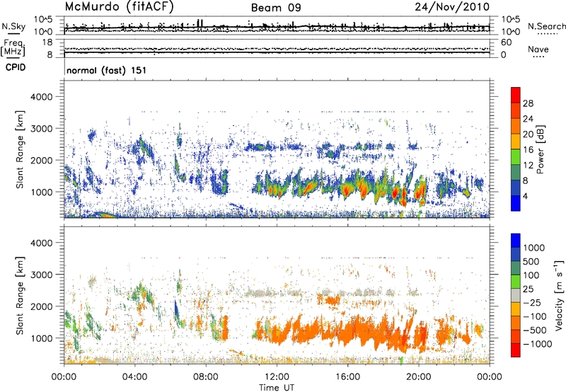The height and width of the screenshot is (392, 566).
Task: Select the 1000 tick on velocity panel
Action: 42,338
